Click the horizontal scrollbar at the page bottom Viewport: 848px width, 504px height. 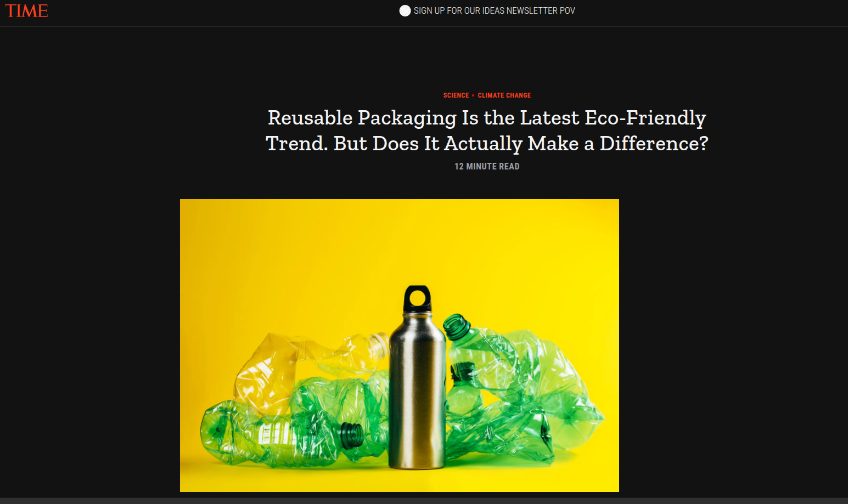424,501
